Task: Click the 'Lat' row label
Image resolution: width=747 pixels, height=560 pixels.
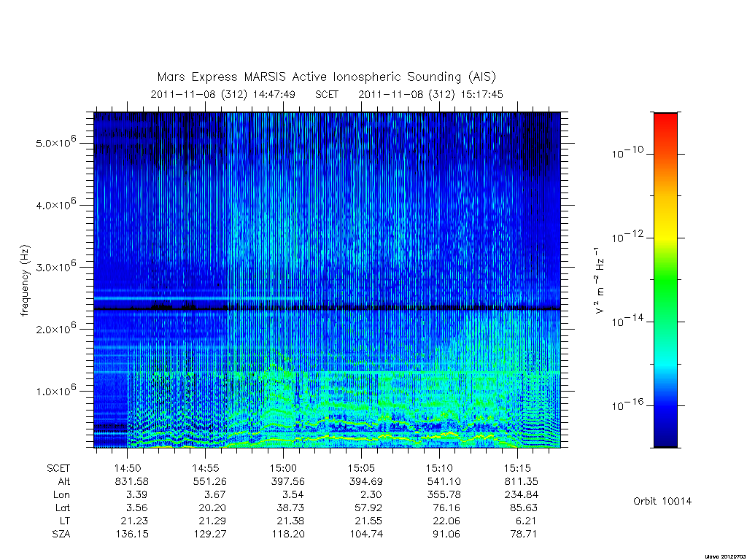Action: point(63,508)
